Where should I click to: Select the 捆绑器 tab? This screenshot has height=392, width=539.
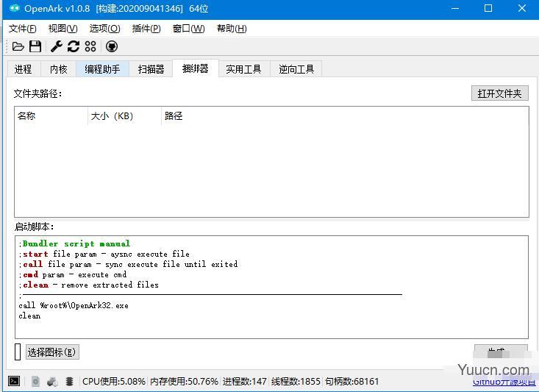(196, 68)
